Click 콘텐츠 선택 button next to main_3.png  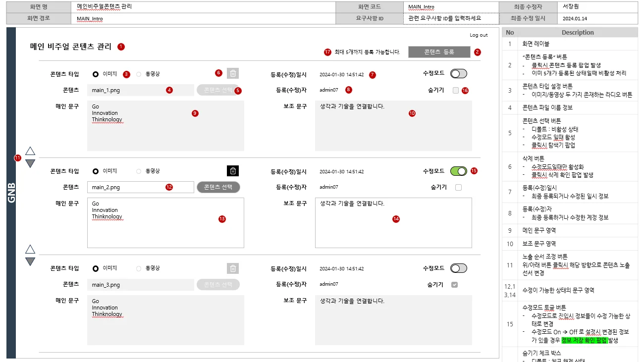pyautogui.click(x=218, y=285)
